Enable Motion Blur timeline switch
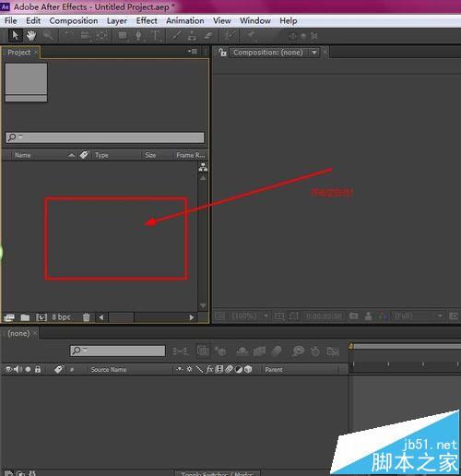461x476 pixels. coord(277,351)
